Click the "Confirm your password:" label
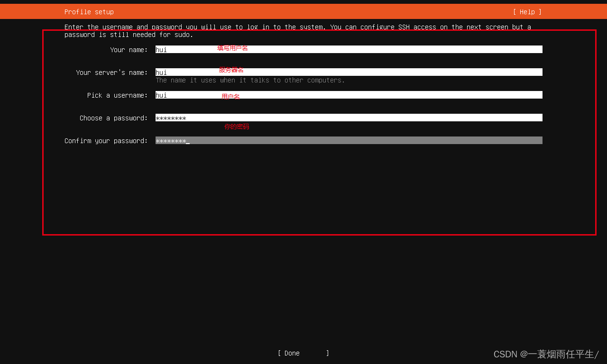The width and height of the screenshot is (607, 364). tap(106, 141)
